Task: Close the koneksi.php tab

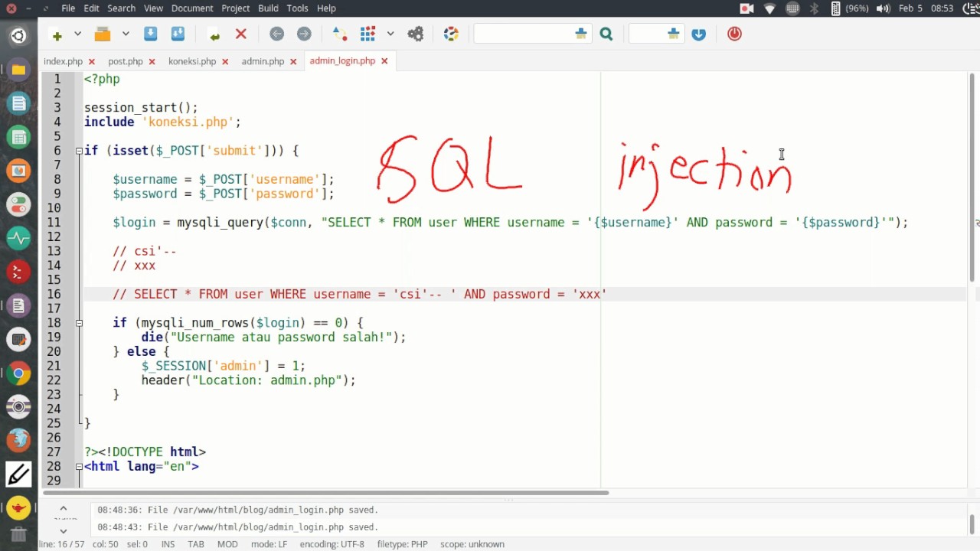Action: [225, 61]
